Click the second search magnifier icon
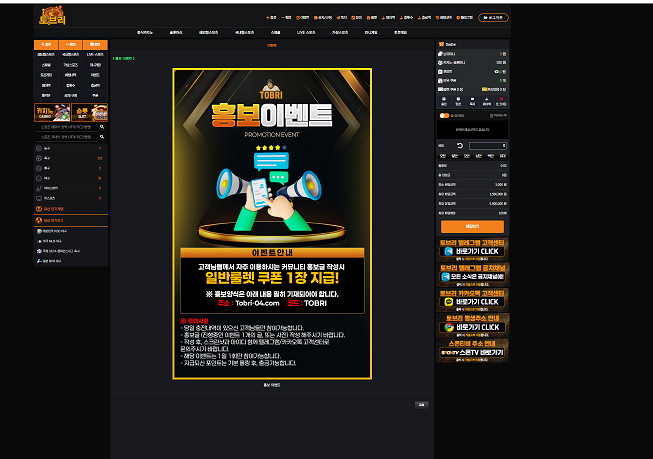 coord(102,137)
